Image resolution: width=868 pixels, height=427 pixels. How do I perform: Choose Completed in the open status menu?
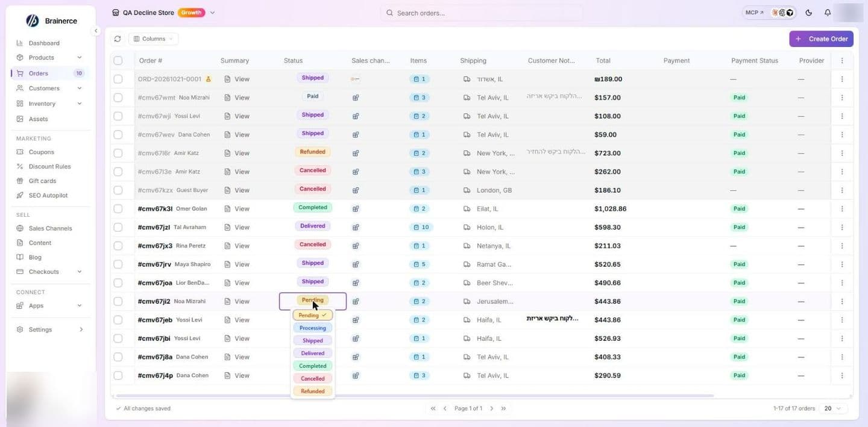[313, 366]
